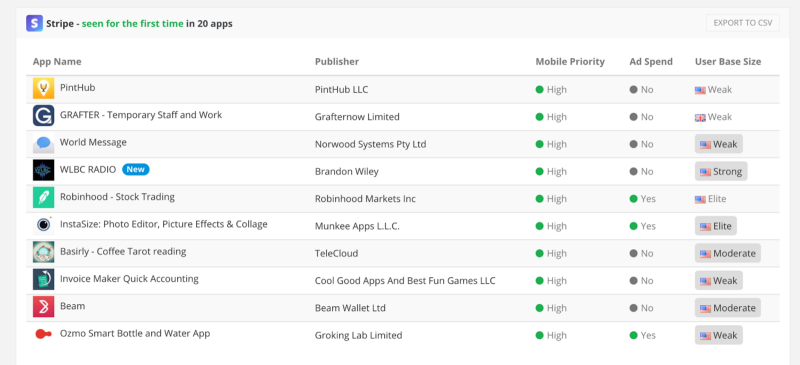This screenshot has height=365, width=800.
Task: Click the red Beam app icon
Action: point(43,307)
